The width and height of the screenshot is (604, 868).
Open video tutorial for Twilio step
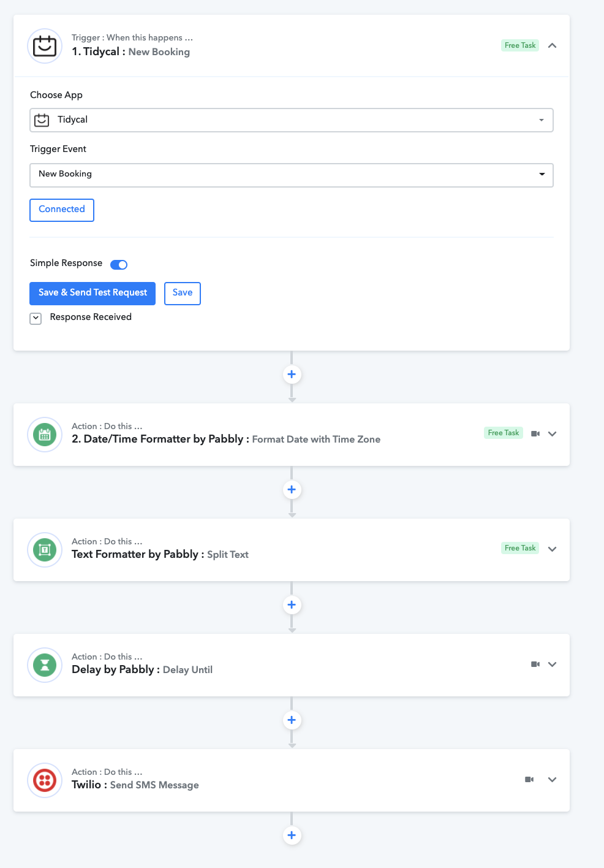point(529,779)
